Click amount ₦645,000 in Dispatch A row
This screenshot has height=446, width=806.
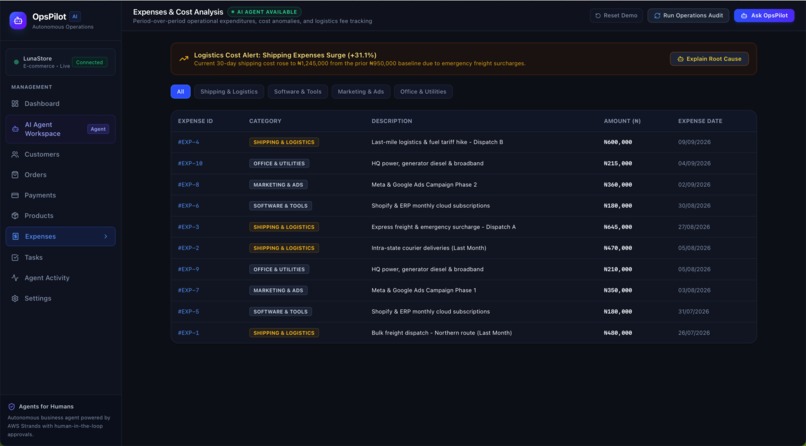618,227
